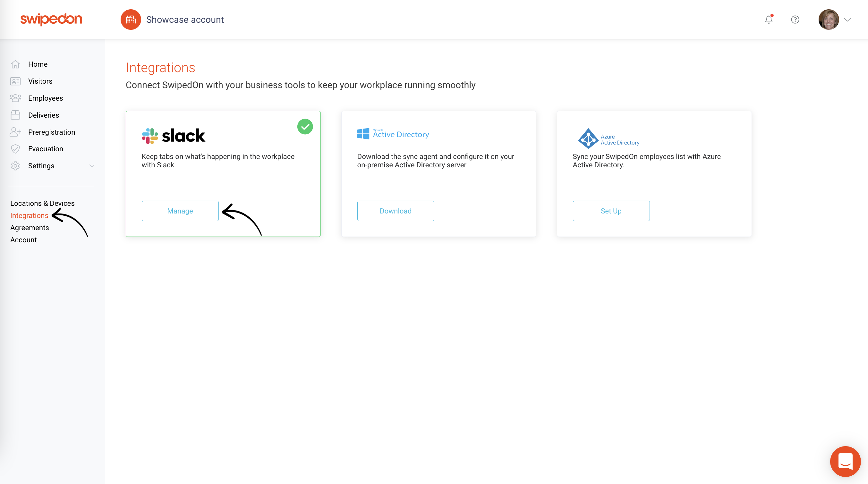
Task: Select Integrations in settings submenu
Action: [x=29, y=216]
